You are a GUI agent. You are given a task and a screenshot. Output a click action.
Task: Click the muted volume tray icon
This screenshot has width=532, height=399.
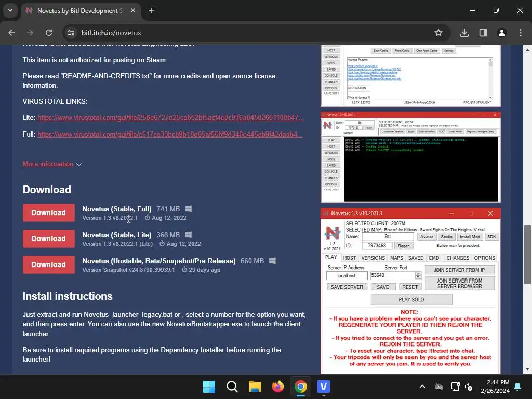click(x=469, y=387)
